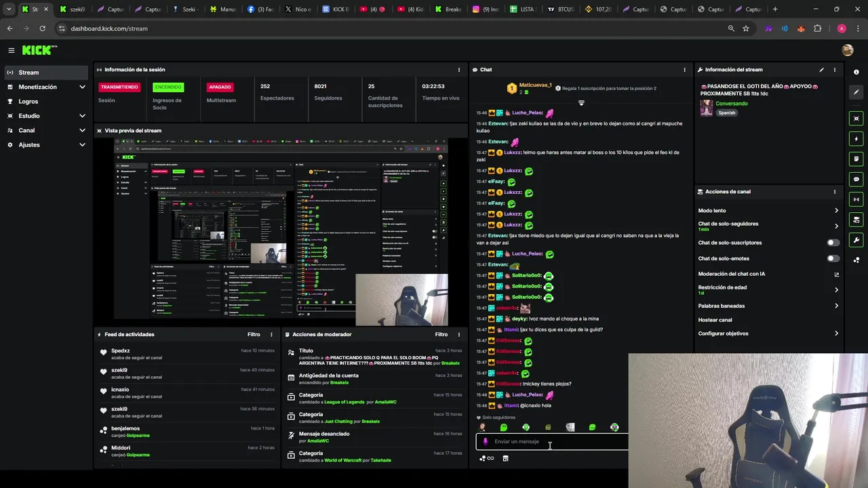Click the pencil icon in right sidebar
Image resolution: width=868 pixels, height=488 pixels.
click(x=856, y=91)
